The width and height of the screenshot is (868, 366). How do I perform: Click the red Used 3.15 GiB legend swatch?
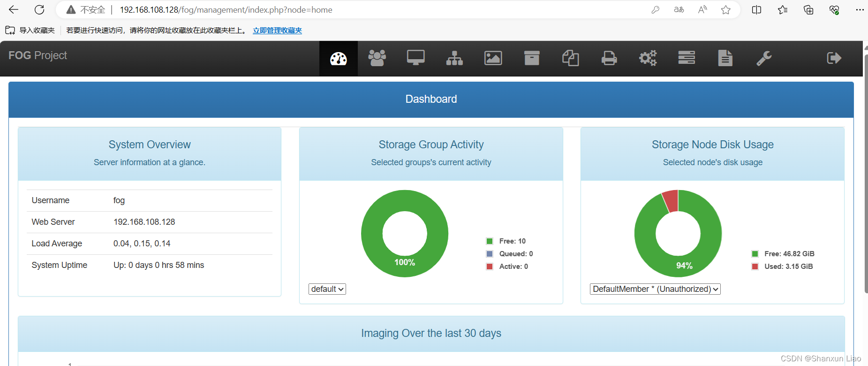click(x=755, y=267)
